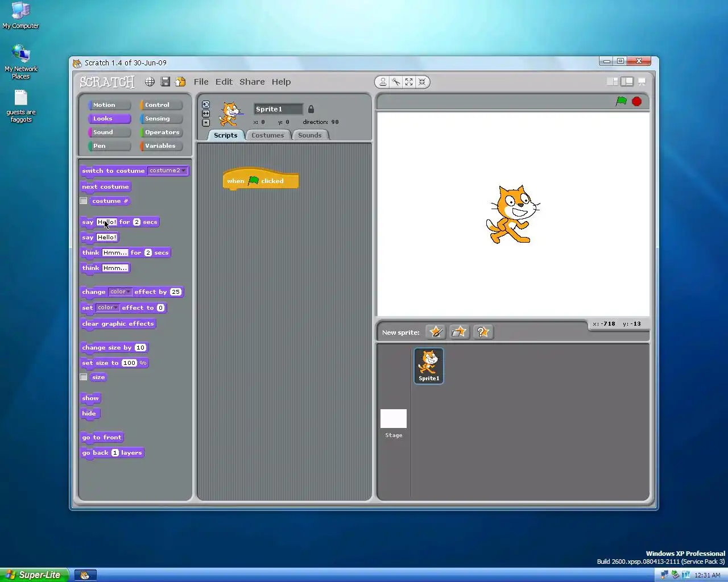Screen dimensions: 728x582
Task: Switch to the Sounds tab
Action: tap(310, 135)
